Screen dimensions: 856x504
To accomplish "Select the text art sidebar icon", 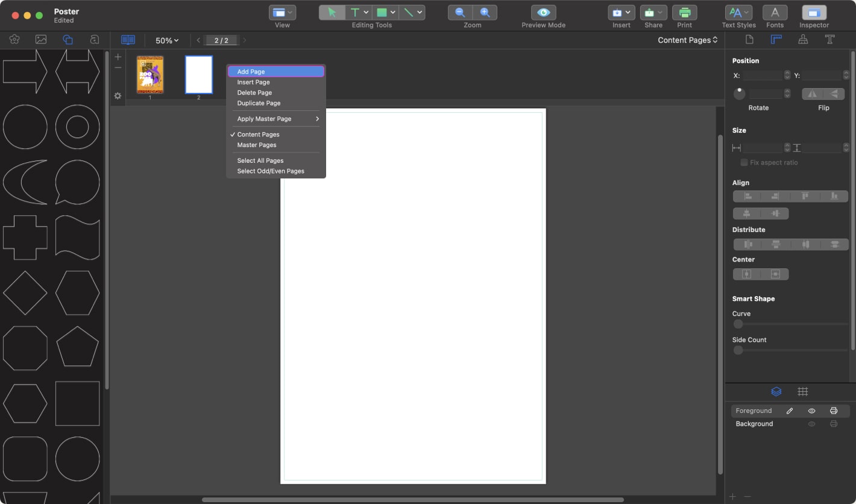I will pyautogui.click(x=94, y=39).
